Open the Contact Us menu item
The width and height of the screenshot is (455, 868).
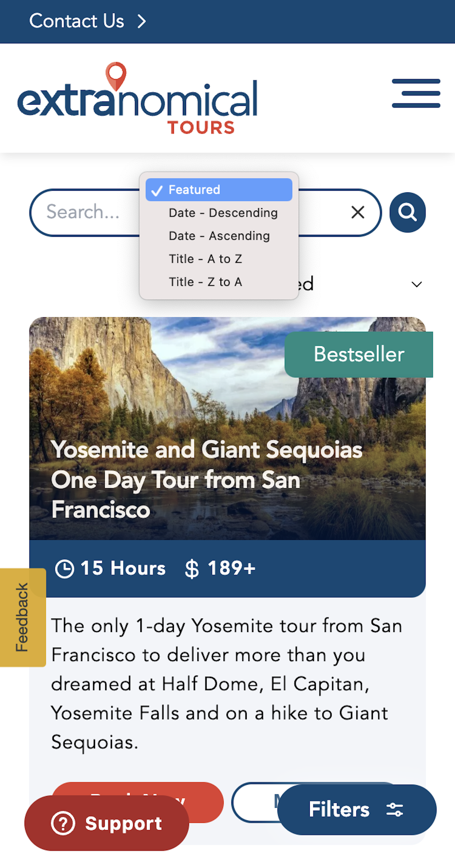[x=76, y=21]
